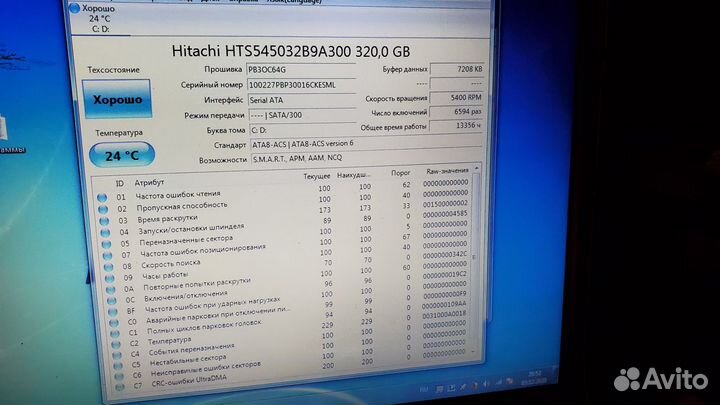Click the status circle for attribute C0

coord(114,323)
